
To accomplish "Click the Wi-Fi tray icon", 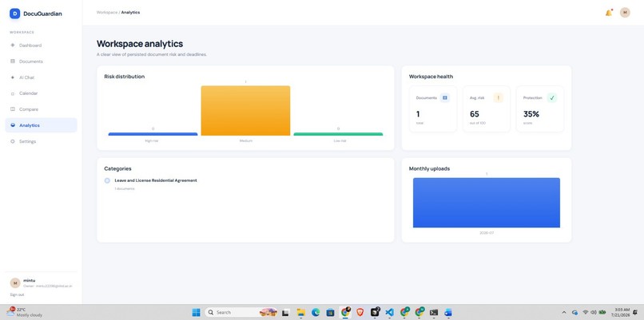I will [585, 313].
